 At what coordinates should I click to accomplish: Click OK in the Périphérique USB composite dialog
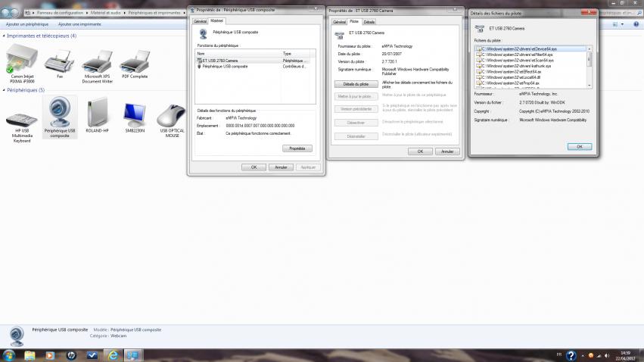pos(254,167)
